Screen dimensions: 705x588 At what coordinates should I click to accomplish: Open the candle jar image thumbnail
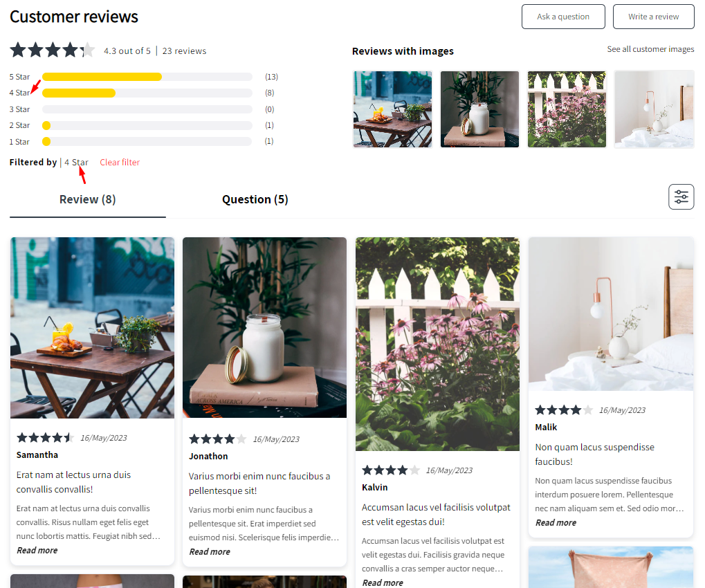pos(479,109)
